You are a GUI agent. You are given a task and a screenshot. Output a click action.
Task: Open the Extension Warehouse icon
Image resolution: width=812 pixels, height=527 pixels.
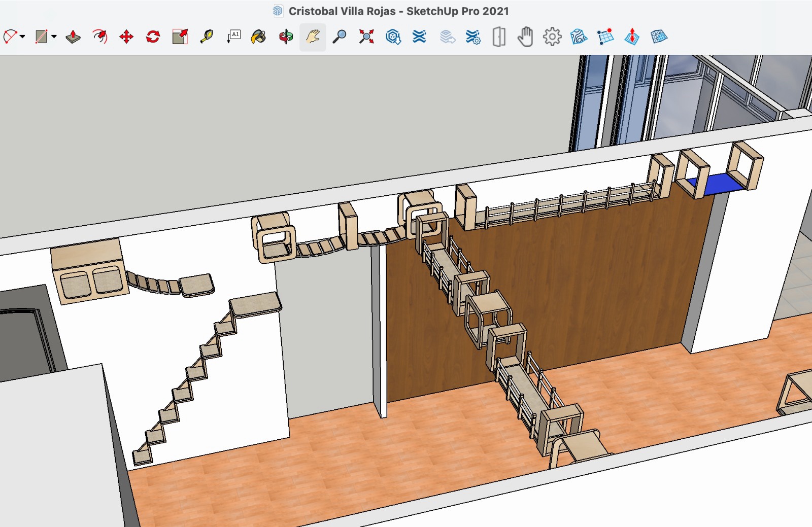pyautogui.click(x=419, y=37)
